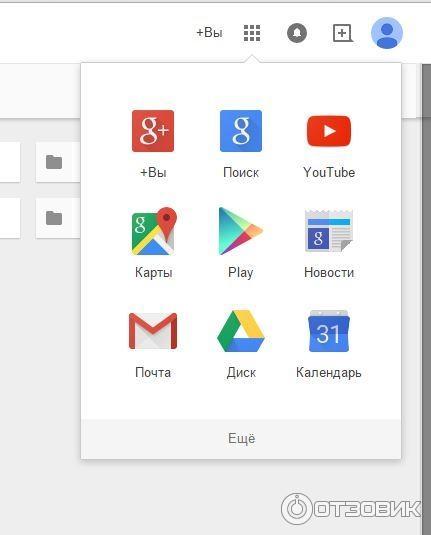This screenshot has width=431, height=535.
Task: Expand more apps with Ещё
Action: [x=241, y=438]
